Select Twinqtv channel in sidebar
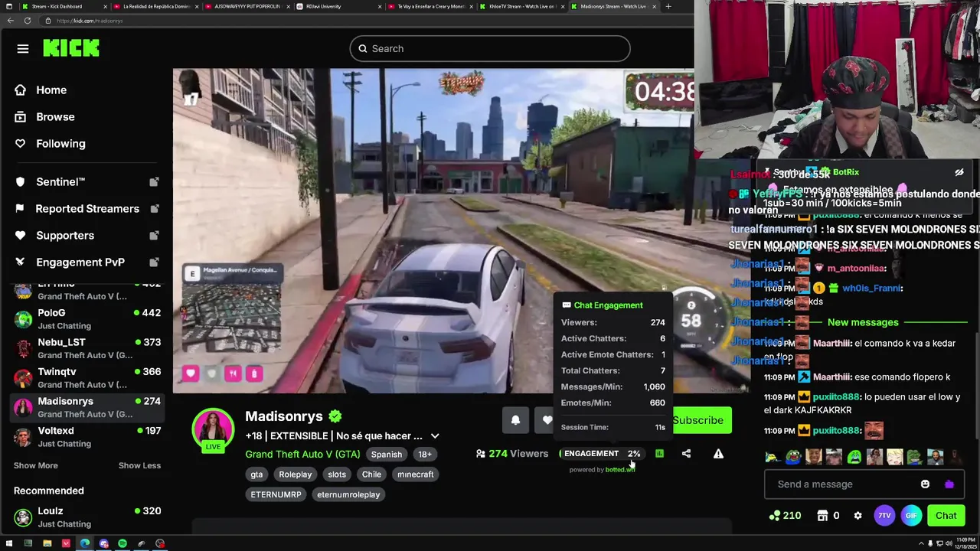 pyautogui.click(x=86, y=377)
